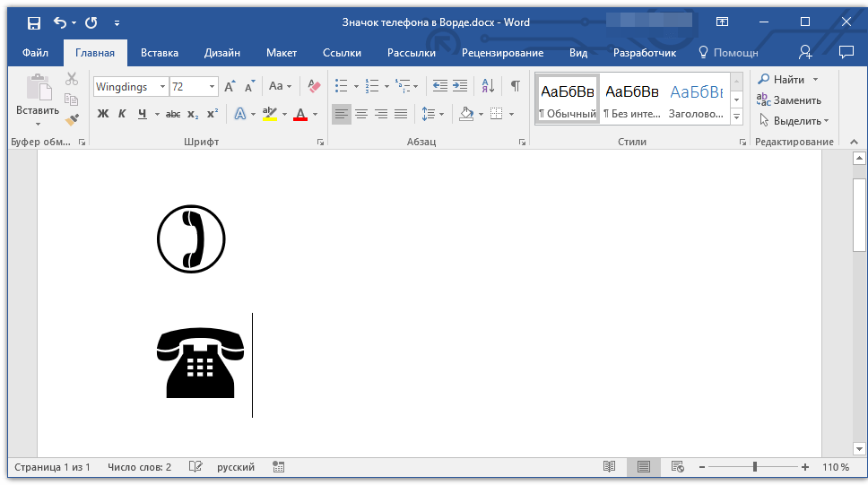Switch to the Вставка tab

click(x=160, y=53)
